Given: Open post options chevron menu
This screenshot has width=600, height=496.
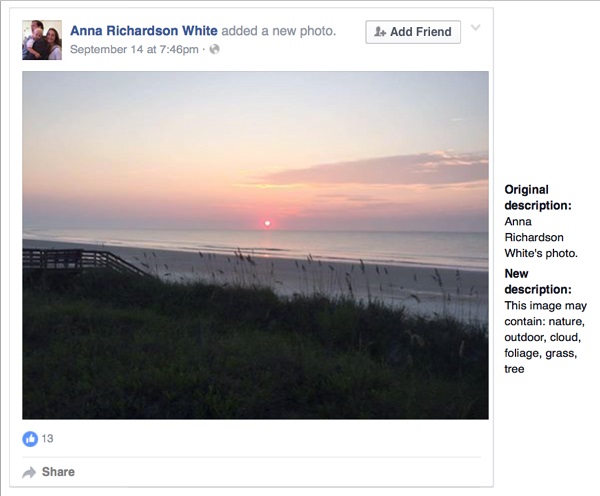Looking at the screenshot, I should [475, 28].
